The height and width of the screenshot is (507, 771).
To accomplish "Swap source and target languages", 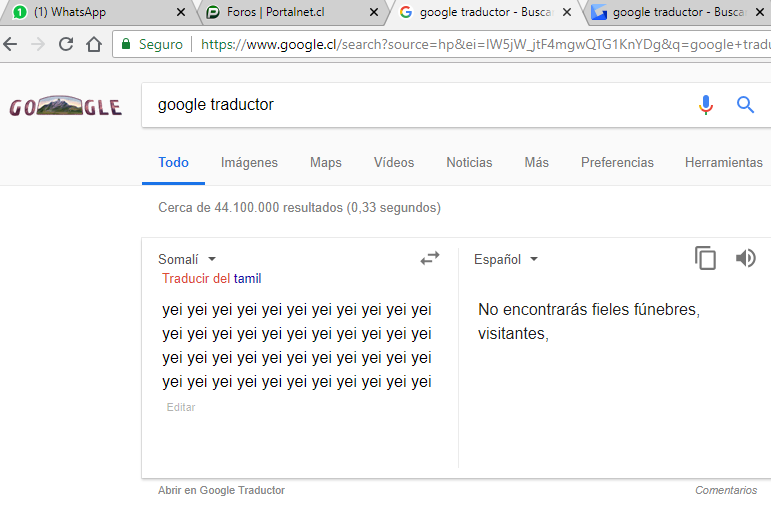I will (430, 259).
